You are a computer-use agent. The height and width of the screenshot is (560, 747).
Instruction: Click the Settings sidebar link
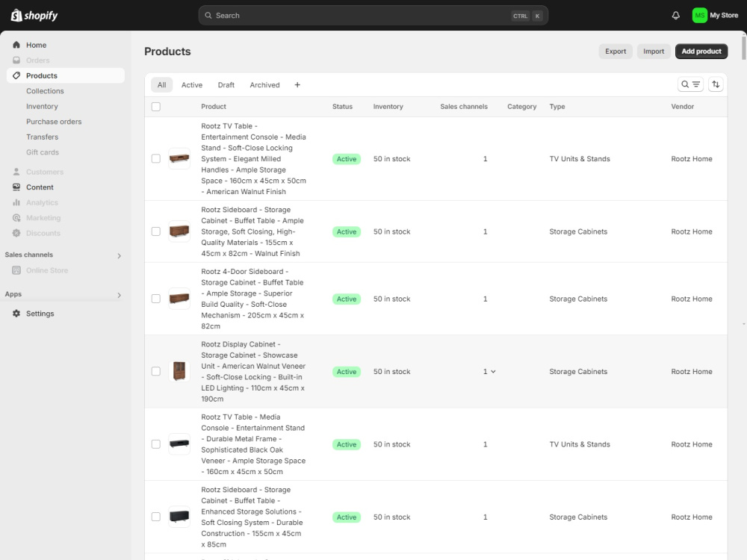(40, 314)
